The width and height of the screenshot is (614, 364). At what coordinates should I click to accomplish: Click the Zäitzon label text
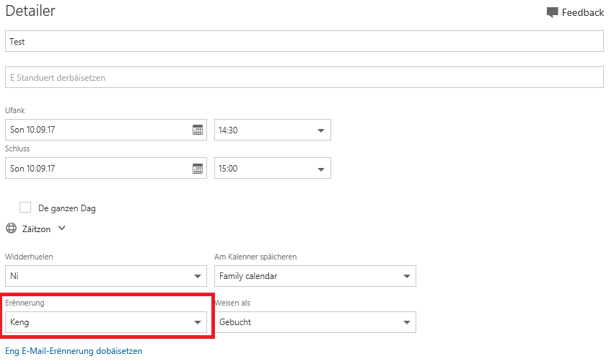tap(36, 229)
